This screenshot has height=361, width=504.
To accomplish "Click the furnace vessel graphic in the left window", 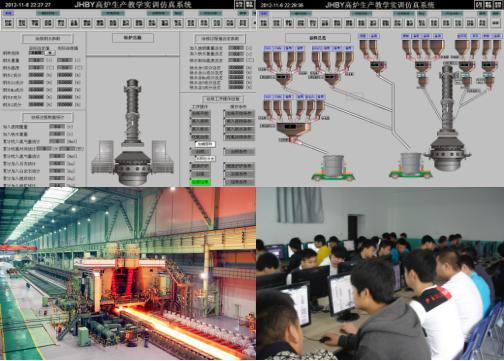I will click(x=132, y=132).
